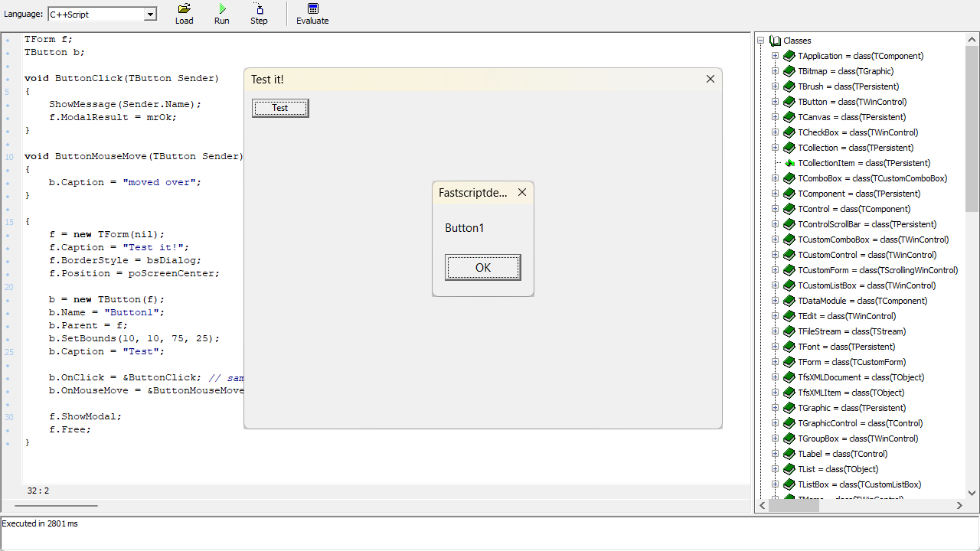Screen dimensions: 980x551
Task: Click the TCustomControl class icon
Action: pos(789,255)
